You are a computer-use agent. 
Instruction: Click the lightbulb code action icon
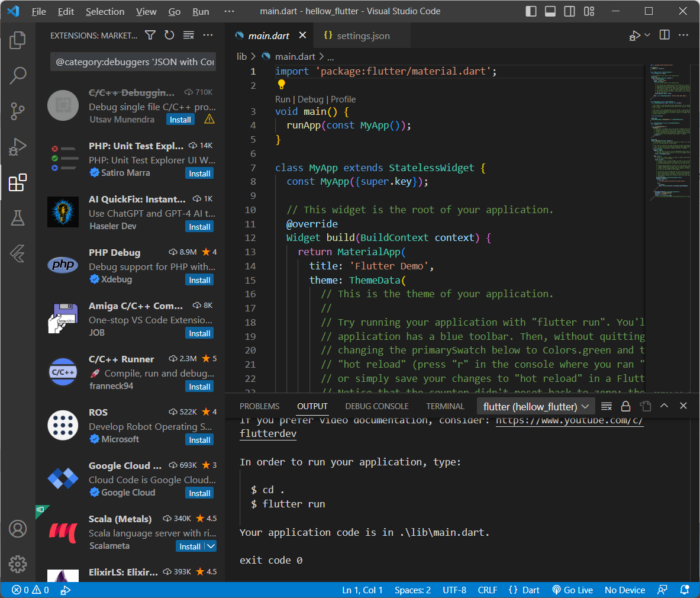pos(281,84)
